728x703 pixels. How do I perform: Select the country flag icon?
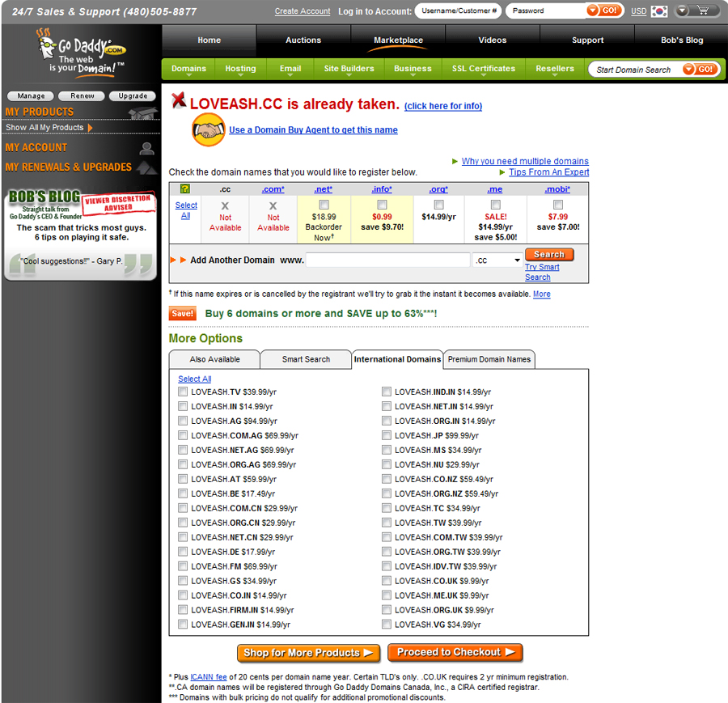click(x=659, y=11)
